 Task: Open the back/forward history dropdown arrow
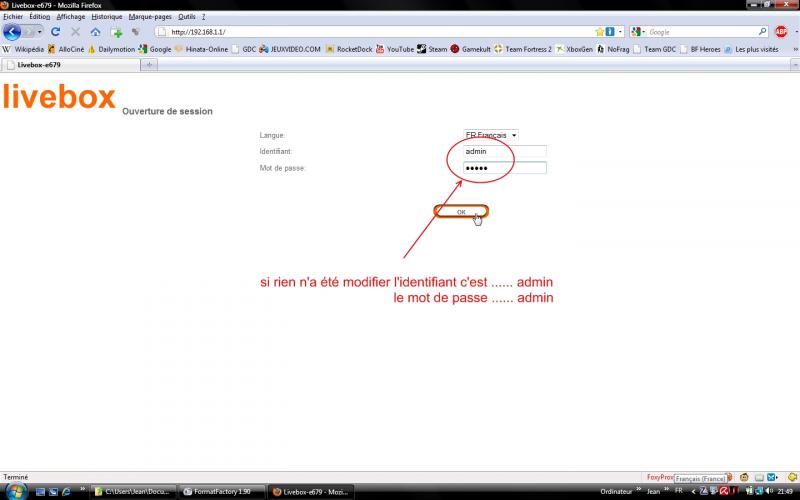[39, 32]
